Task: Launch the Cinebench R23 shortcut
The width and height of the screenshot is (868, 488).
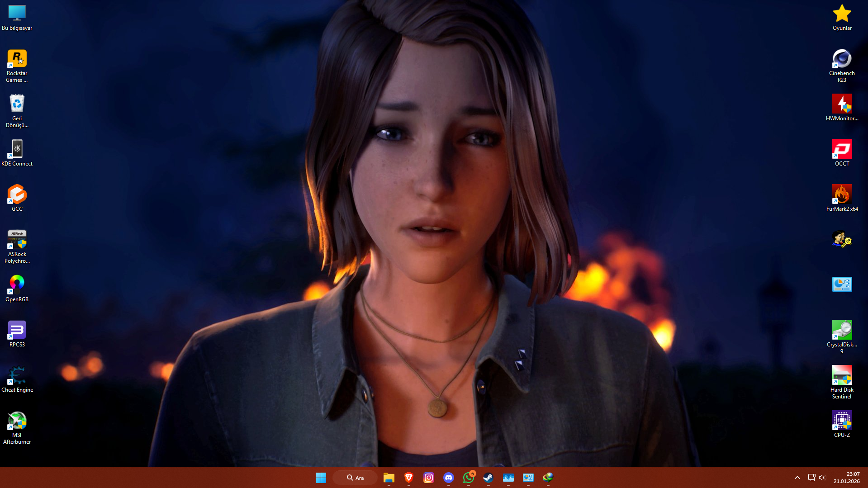Action: click(x=842, y=66)
